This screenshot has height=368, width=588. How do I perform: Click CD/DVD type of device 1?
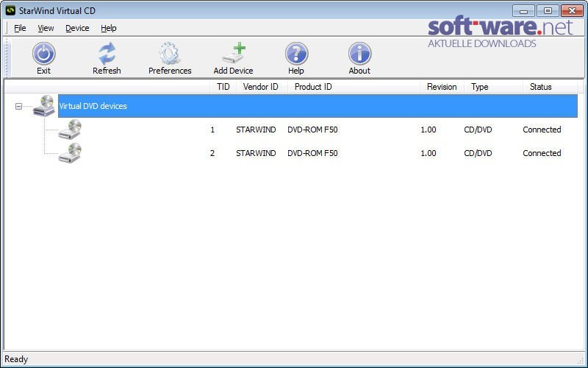tap(478, 130)
